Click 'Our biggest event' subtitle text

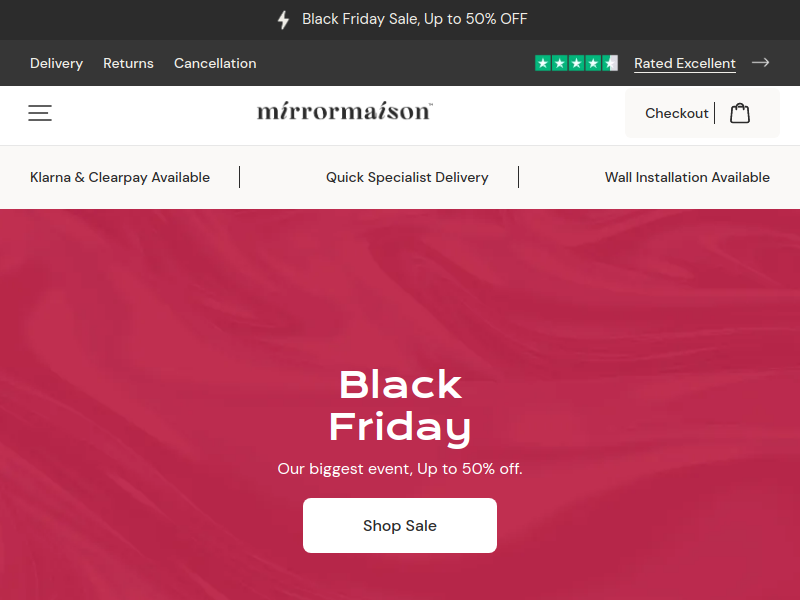(400, 469)
